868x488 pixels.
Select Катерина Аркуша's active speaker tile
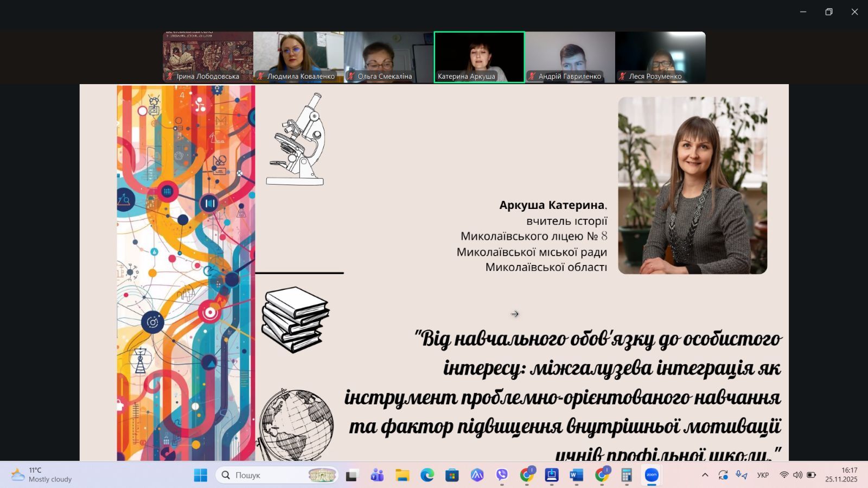click(479, 56)
